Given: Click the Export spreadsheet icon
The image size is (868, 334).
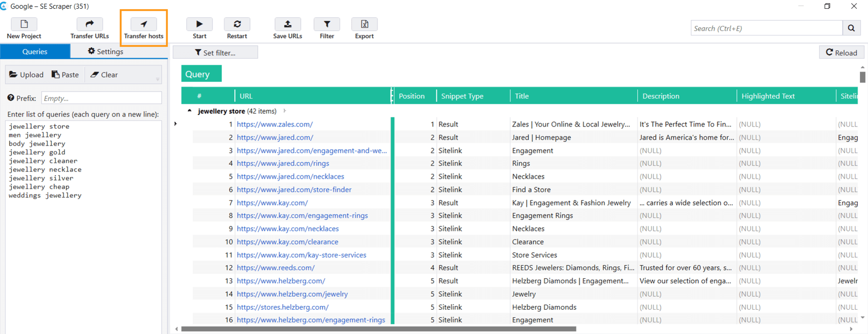Looking at the screenshot, I should tap(364, 24).
